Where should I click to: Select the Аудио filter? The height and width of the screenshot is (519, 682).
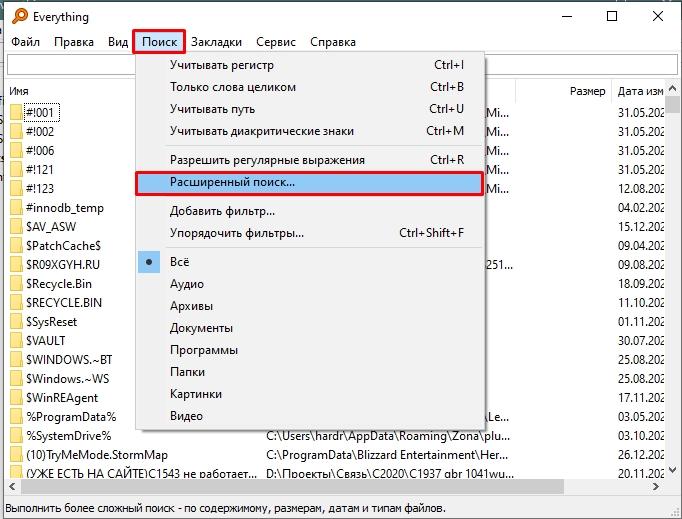click(x=310, y=284)
